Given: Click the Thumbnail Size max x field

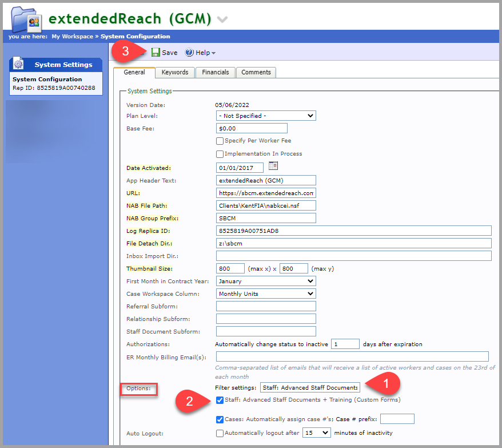Looking at the screenshot, I should [230, 268].
